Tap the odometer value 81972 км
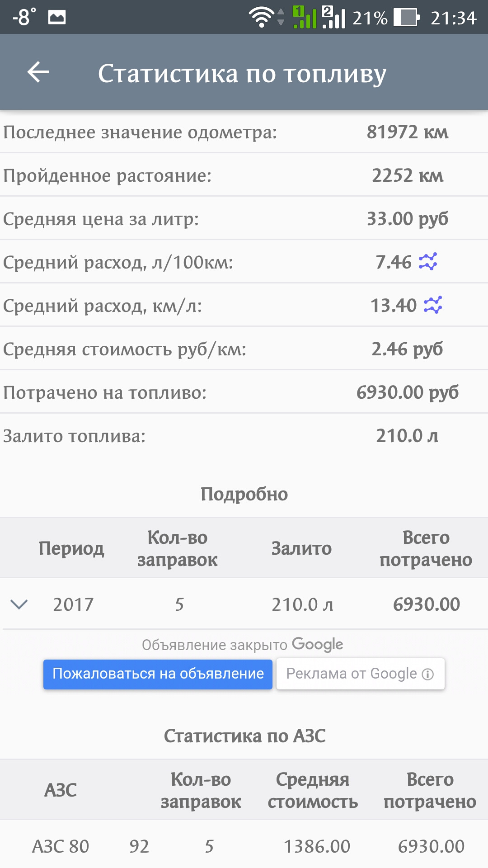Viewport: 488px width, 868px height. click(407, 132)
